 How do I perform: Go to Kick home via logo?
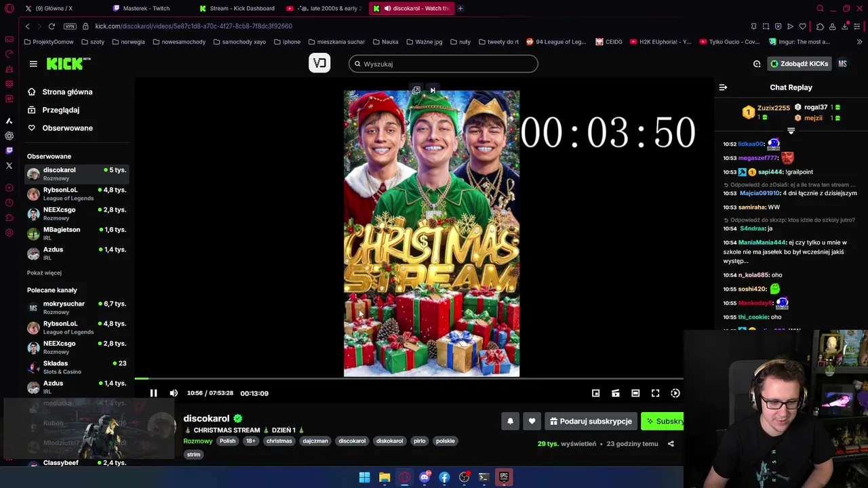68,64
